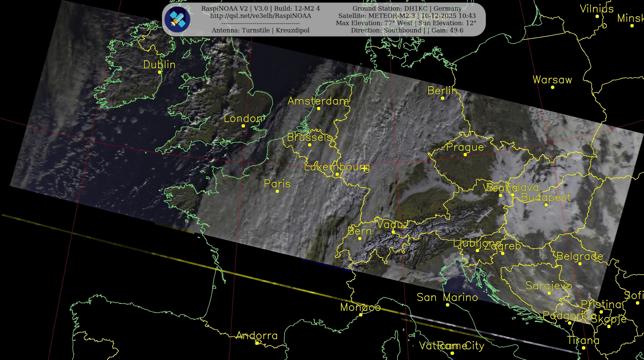The width and height of the screenshot is (644, 360).
Task: Click the yellow dot marker for Dublin
Action: click(x=160, y=72)
